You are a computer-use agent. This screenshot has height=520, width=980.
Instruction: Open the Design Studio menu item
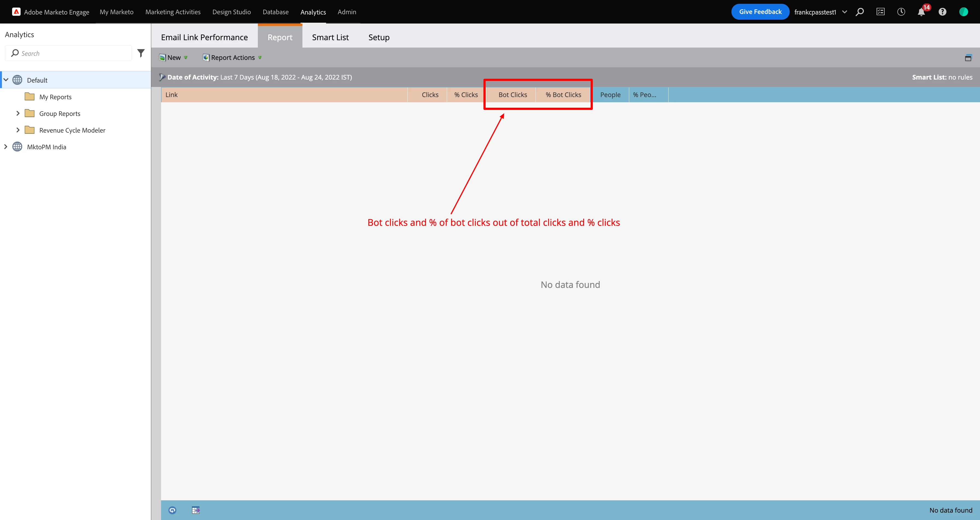coord(231,12)
